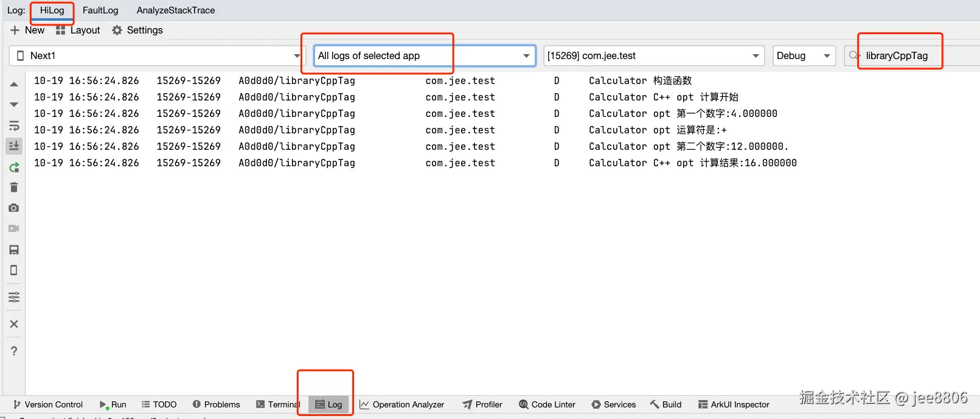Start screen recording with video icon
This screenshot has width=980, height=419.
[x=14, y=229]
